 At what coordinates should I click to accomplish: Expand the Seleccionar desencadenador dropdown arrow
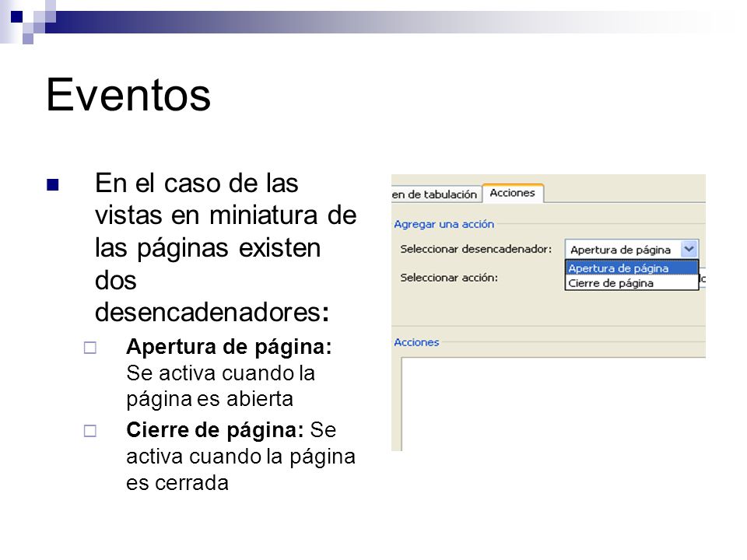tap(689, 249)
